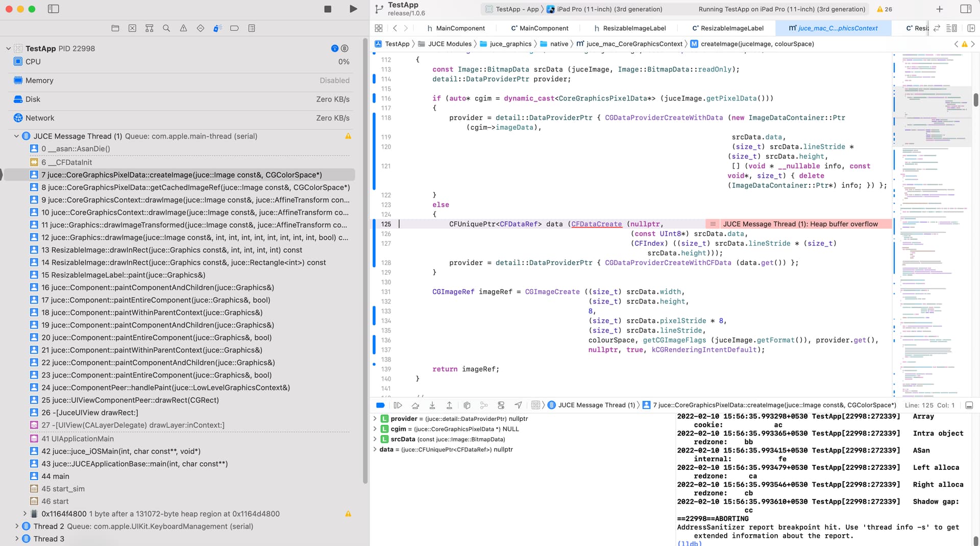Select the Disk gauge
The height and width of the screenshot is (546, 980).
(181, 100)
